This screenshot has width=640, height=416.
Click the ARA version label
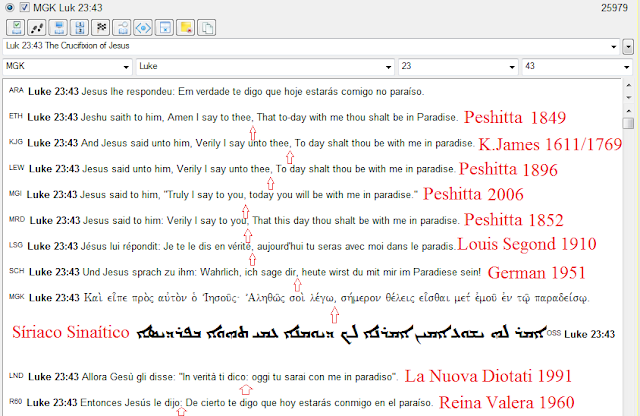(16, 90)
